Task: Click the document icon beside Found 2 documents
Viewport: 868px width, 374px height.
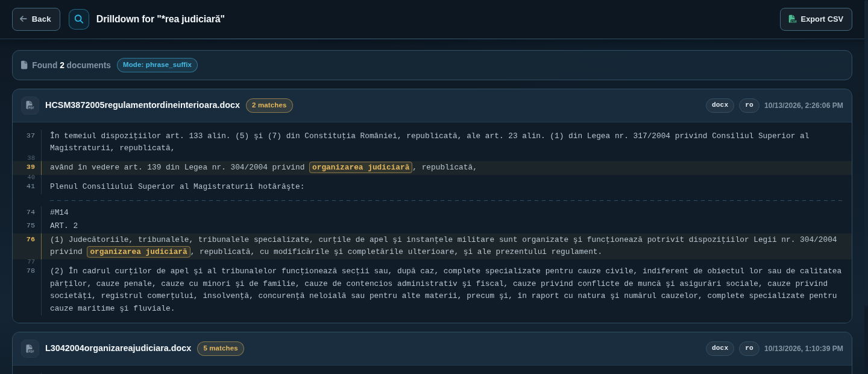Action: [x=24, y=65]
